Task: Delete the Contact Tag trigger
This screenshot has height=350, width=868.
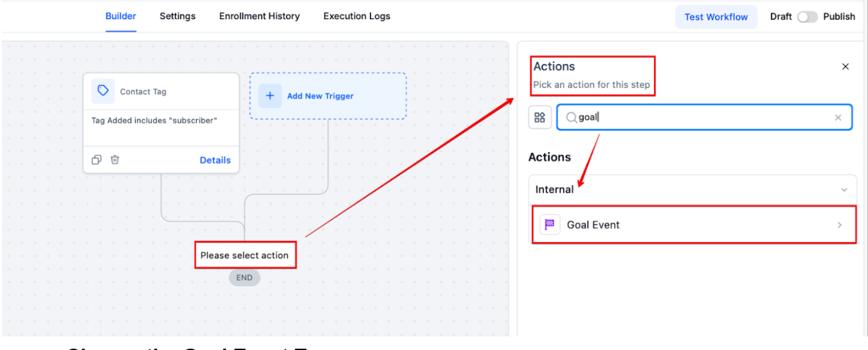Action: (115, 160)
